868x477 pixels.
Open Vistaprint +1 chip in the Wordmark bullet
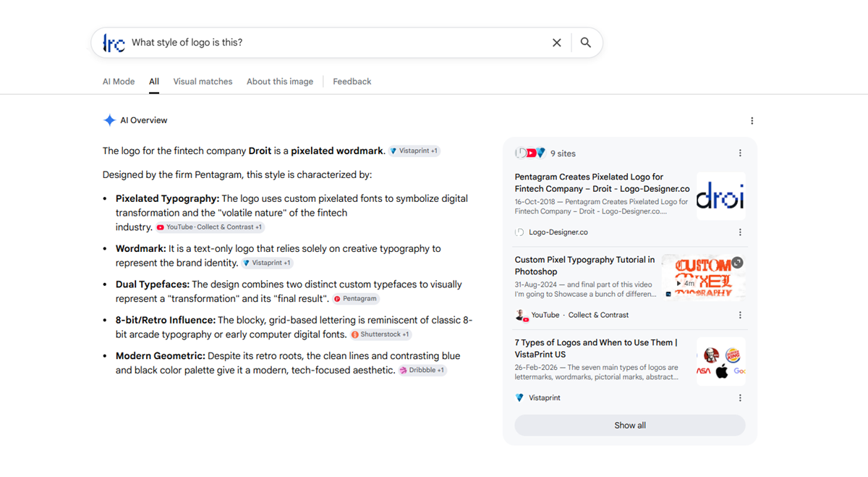(267, 263)
